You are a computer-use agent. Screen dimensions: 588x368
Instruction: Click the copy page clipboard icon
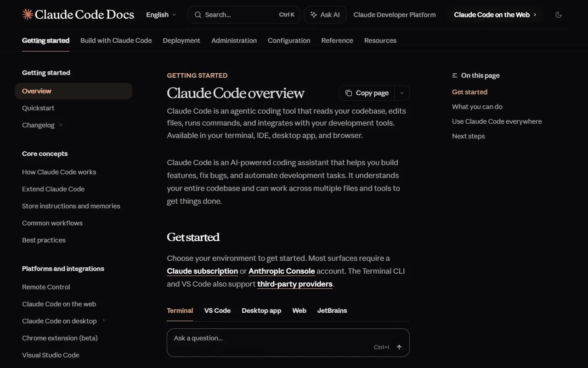point(349,93)
